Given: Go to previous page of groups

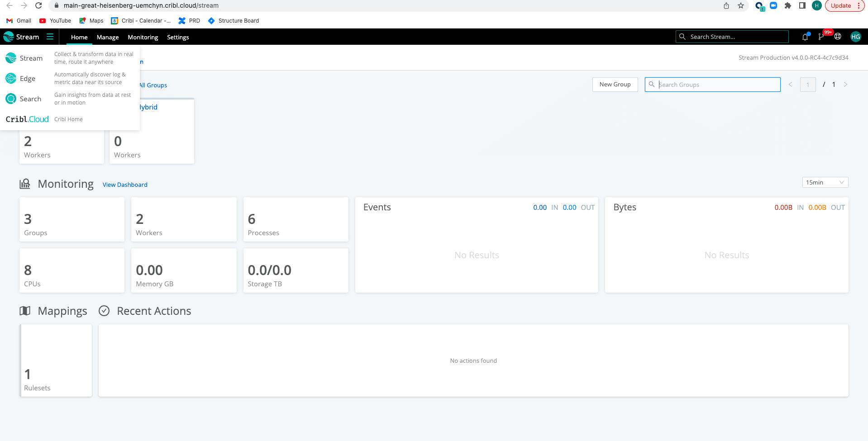Looking at the screenshot, I should tap(790, 85).
